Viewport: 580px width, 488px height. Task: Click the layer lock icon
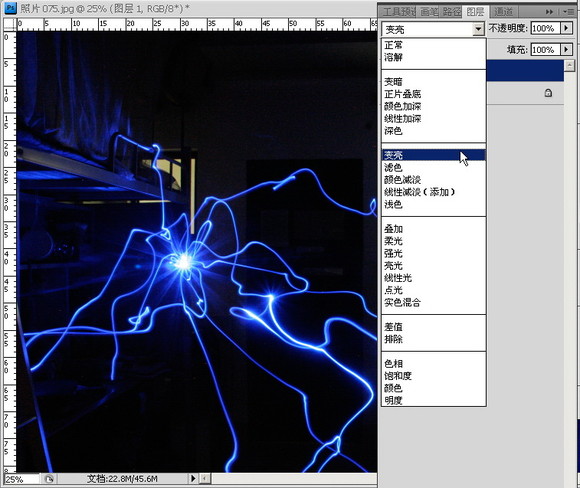(x=548, y=93)
